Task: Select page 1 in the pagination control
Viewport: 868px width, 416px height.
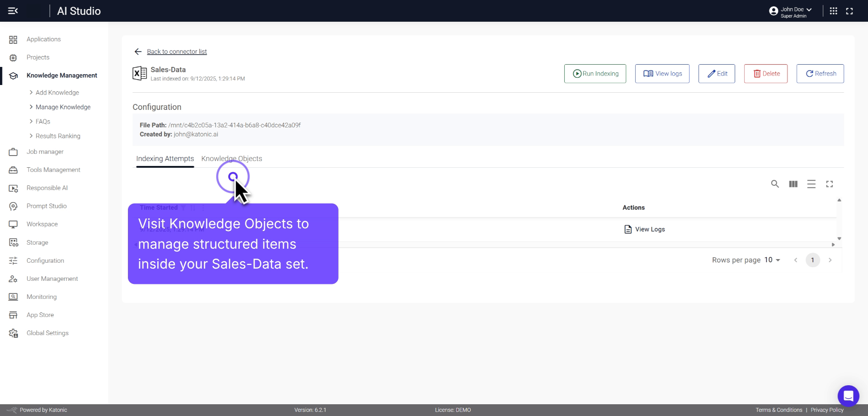Action: (813, 260)
